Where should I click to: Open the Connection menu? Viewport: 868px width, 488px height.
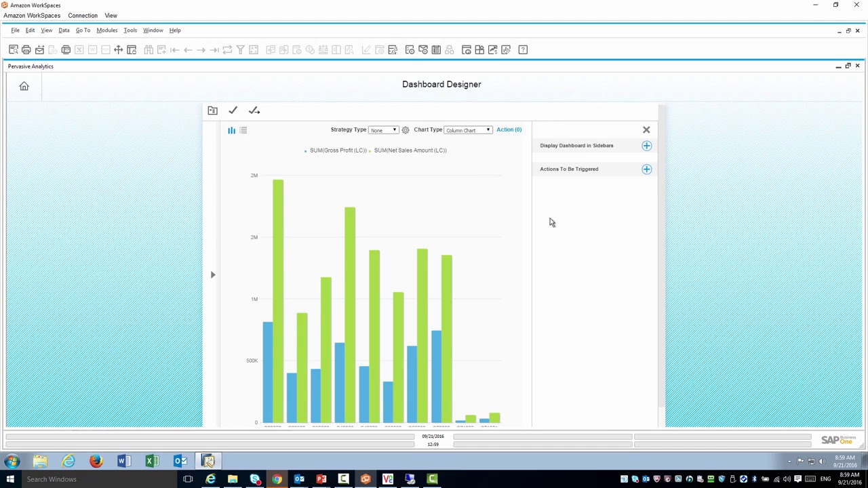coord(83,15)
